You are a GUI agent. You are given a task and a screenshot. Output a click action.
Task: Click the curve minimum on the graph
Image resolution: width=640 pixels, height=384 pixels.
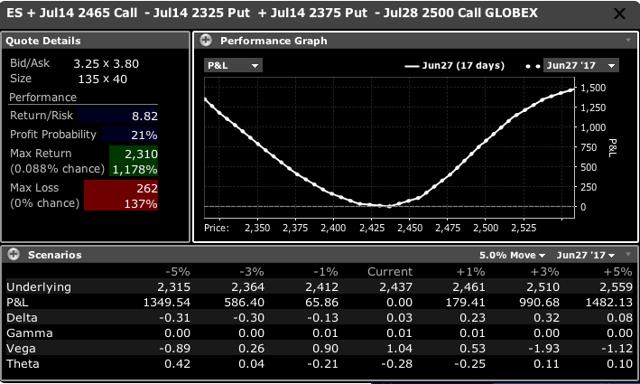click(x=382, y=205)
